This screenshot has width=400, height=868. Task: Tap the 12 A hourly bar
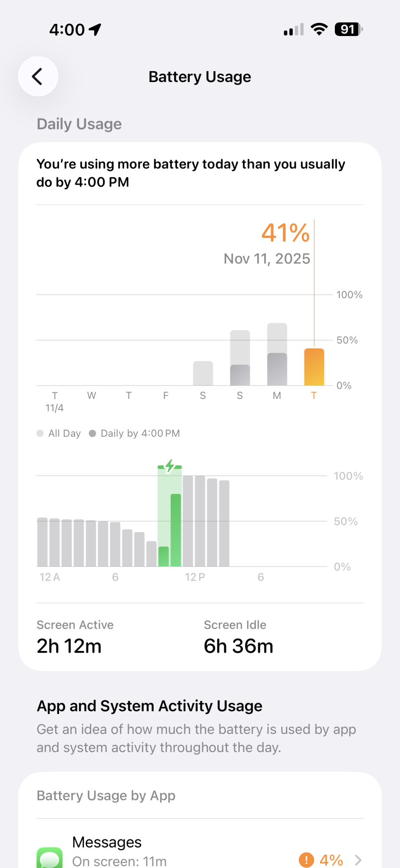click(x=43, y=542)
